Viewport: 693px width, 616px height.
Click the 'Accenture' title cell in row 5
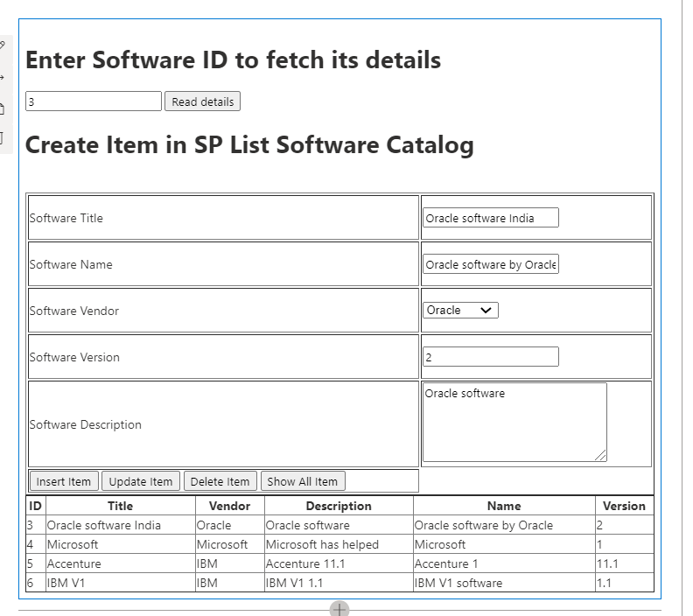coord(120,563)
